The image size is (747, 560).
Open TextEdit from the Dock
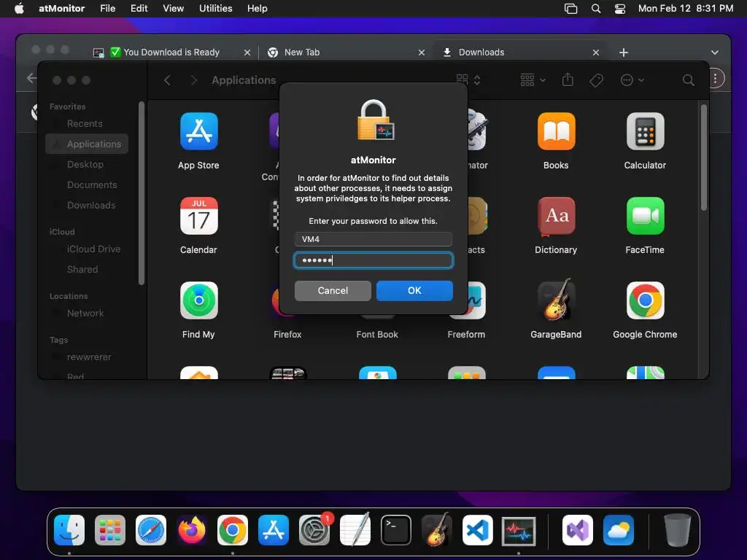click(355, 530)
